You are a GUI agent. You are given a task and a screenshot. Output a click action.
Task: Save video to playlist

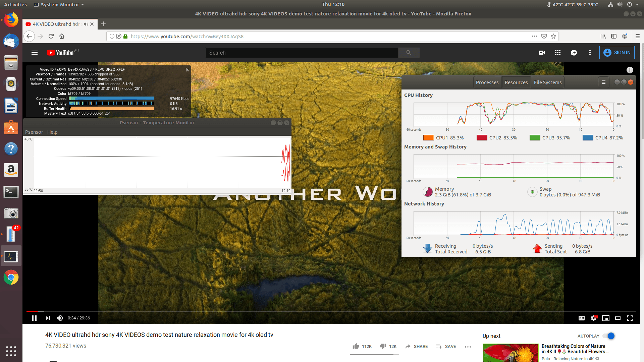(446, 346)
